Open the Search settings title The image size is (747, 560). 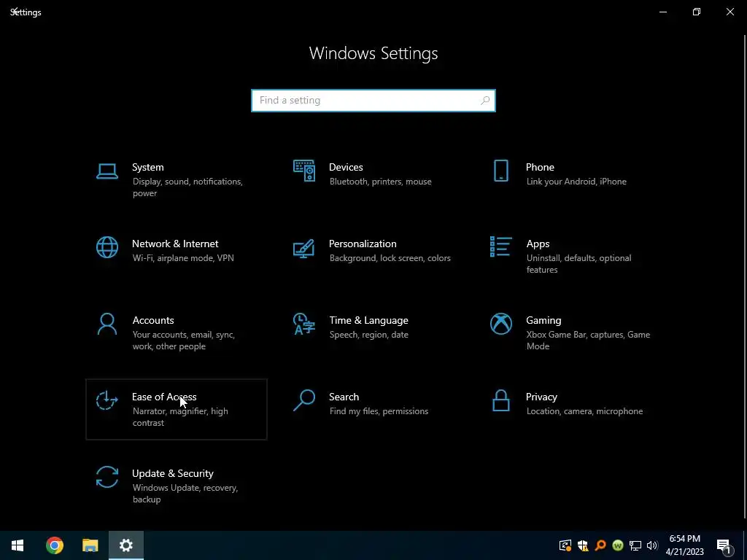tap(344, 397)
